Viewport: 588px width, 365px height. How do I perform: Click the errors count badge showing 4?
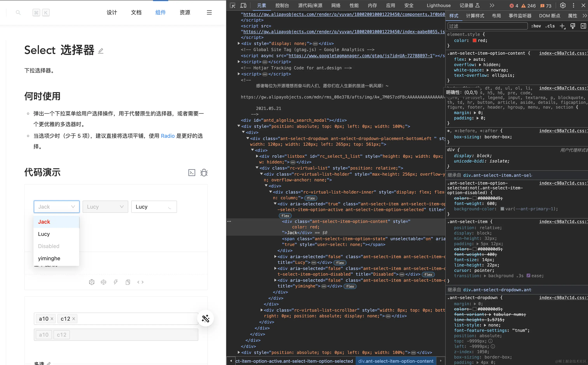point(514,6)
